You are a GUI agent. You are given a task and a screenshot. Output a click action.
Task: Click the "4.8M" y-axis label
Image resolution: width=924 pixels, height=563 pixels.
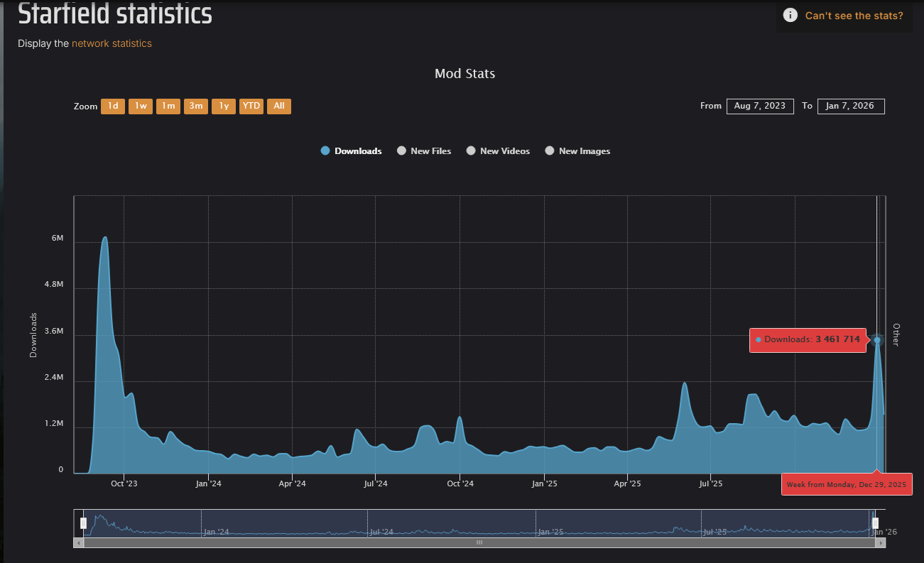click(x=54, y=285)
